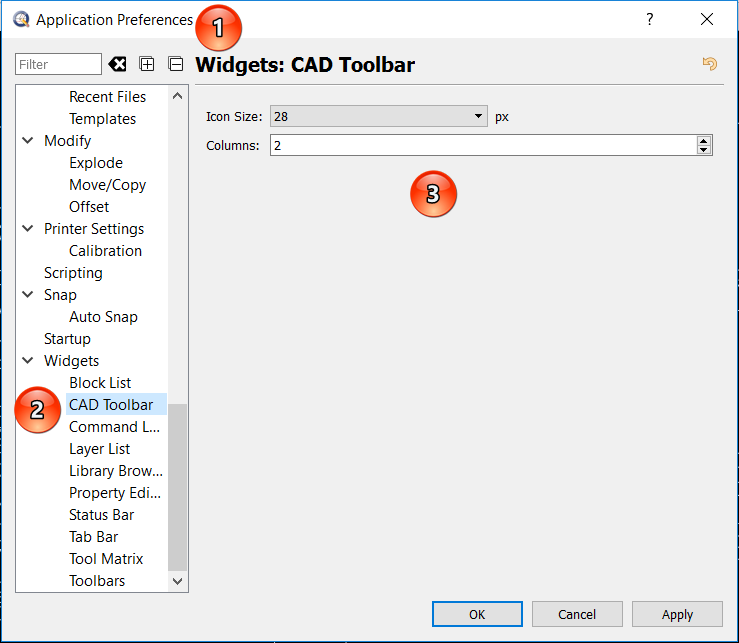Expand all tree items with plus icon

147,64
